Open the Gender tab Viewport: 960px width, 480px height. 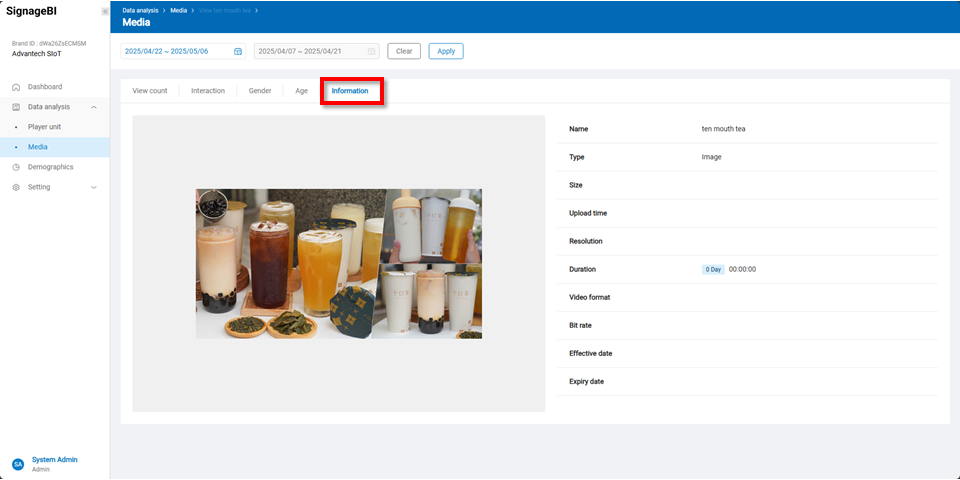click(x=260, y=91)
